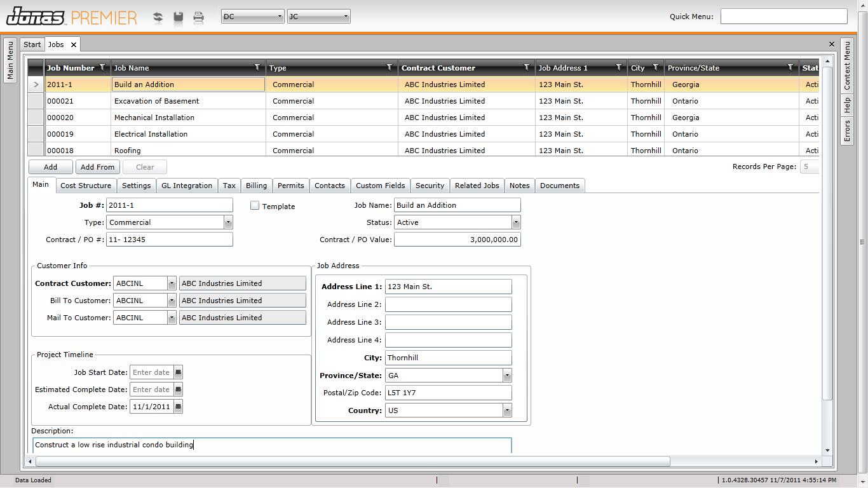This screenshot has width=868, height=488.
Task: Open the Job Number column filter
Action: pyautogui.click(x=102, y=67)
